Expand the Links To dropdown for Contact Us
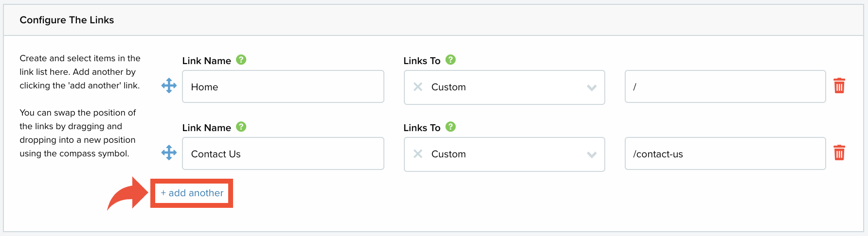The height and width of the screenshot is (236, 868). [x=592, y=155]
